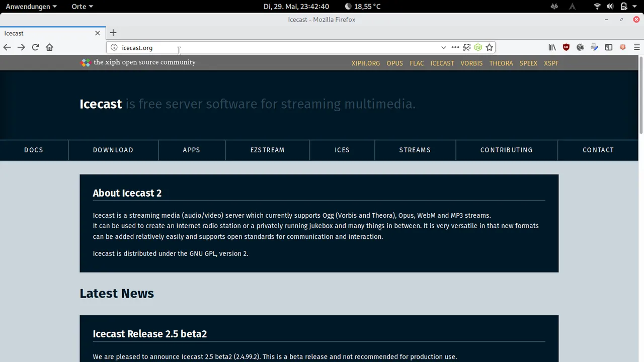Toggle Firefox sidebar view
This screenshot has width=644, height=362.
coord(608,47)
